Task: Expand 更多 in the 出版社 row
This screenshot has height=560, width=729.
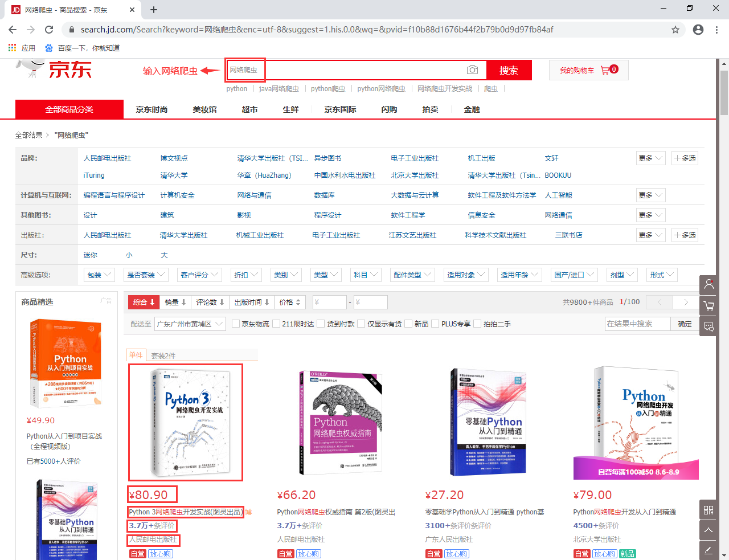Action: (651, 235)
